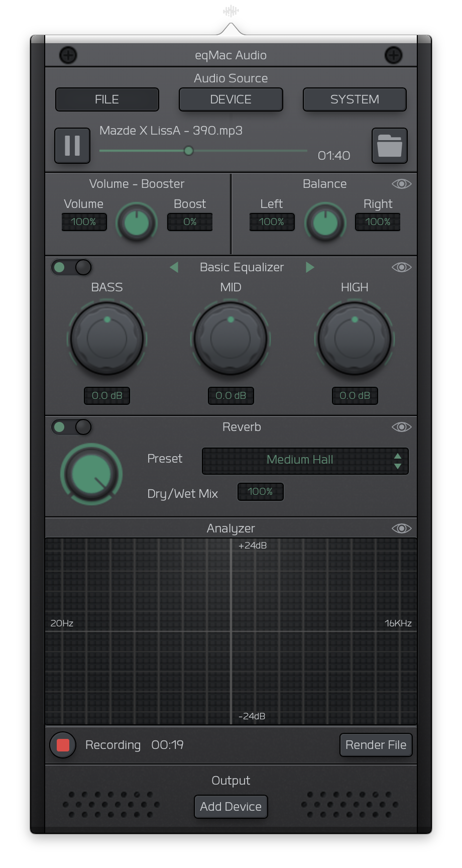462x868 pixels.
Task: Hide the Reverb section eye icon
Action: (402, 427)
